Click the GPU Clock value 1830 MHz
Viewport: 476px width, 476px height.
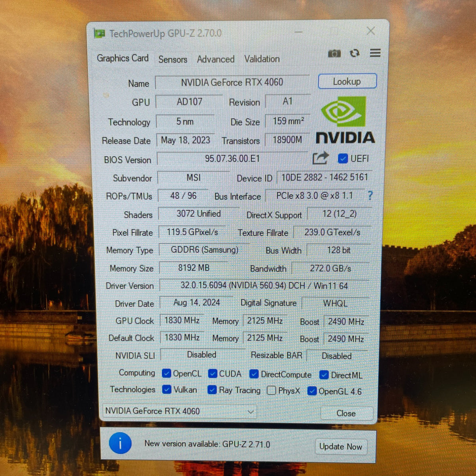182,320
